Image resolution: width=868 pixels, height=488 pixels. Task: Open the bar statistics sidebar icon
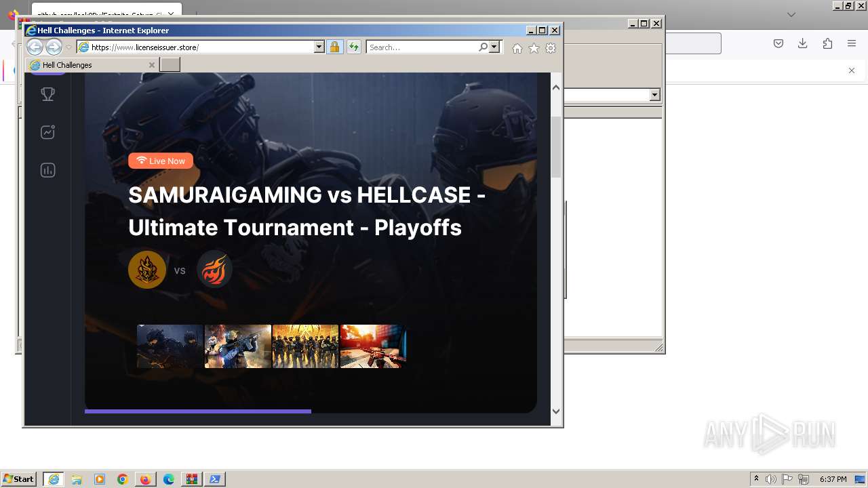pyautogui.click(x=47, y=170)
